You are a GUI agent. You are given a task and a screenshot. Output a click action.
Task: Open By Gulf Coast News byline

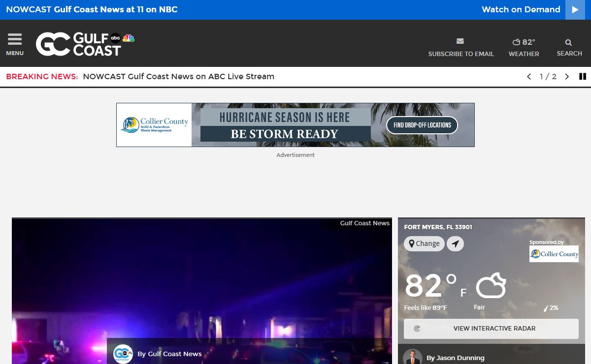(x=169, y=354)
